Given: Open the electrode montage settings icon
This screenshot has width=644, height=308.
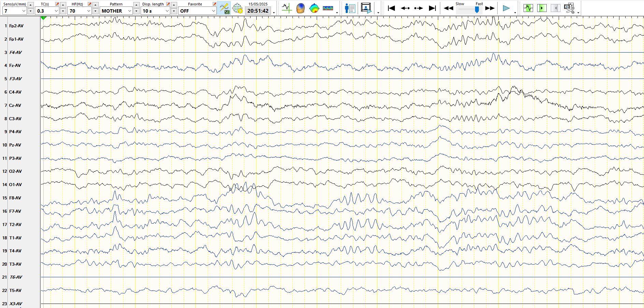Looking at the screenshot, I should click(237, 8).
